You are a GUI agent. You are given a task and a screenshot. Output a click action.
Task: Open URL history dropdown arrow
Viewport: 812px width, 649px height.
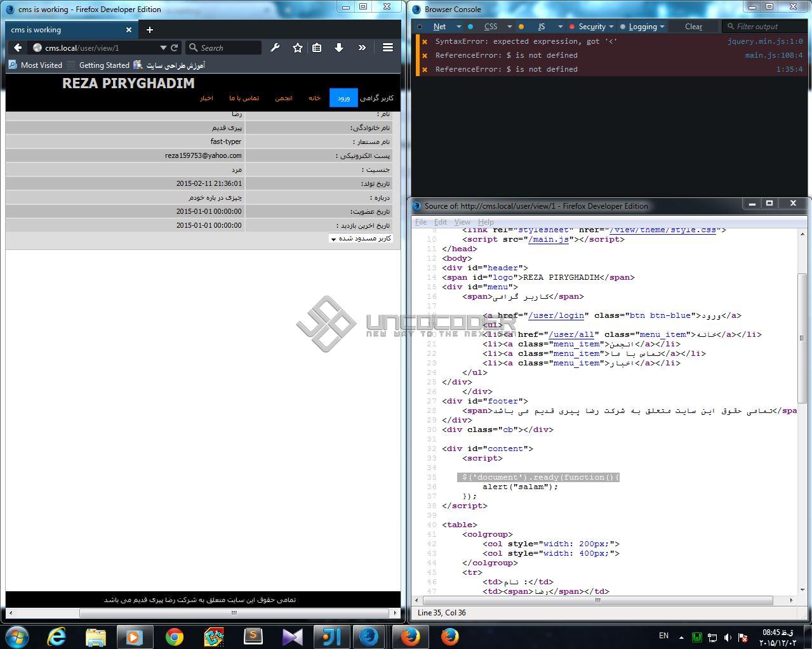[164, 48]
